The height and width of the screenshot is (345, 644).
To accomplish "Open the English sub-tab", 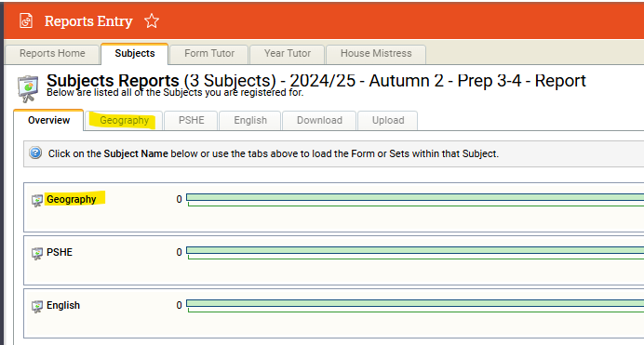I will click(250, 121).
